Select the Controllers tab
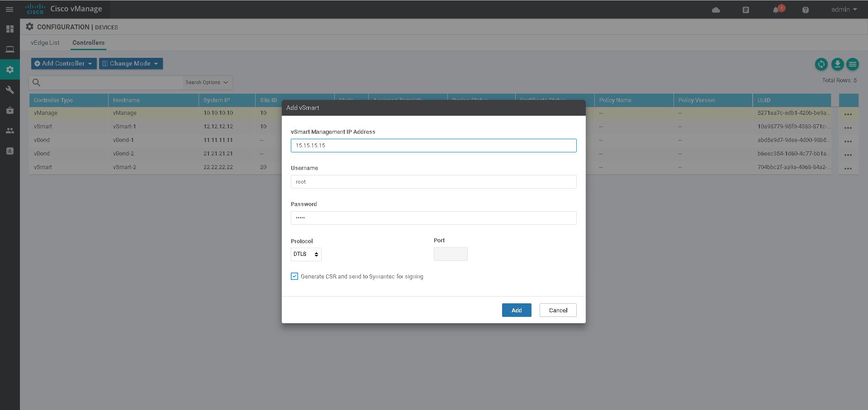 (x=89, y=42)
